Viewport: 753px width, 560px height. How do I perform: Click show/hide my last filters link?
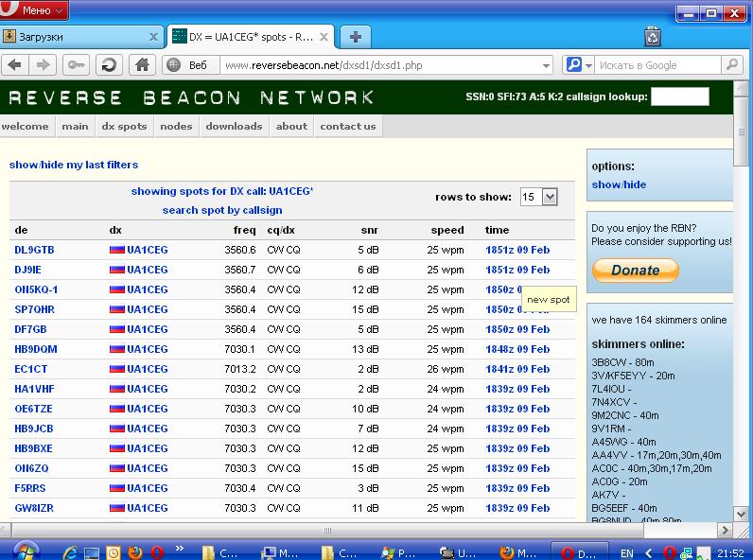(x=74, y=165)
